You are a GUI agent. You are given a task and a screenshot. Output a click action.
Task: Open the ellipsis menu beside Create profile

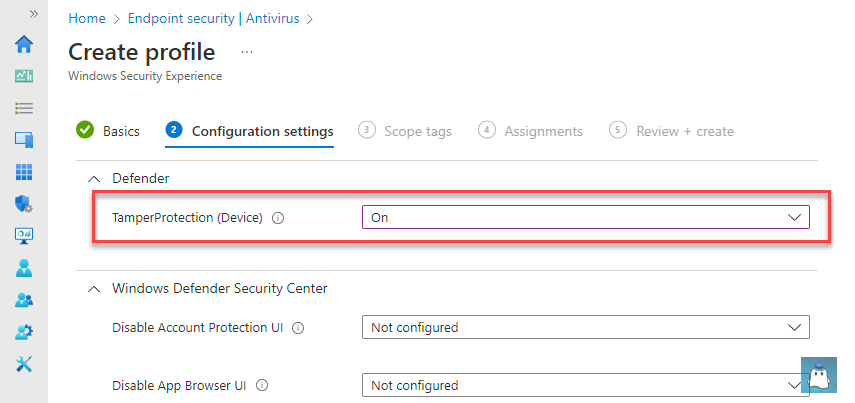tap(247, 53)
